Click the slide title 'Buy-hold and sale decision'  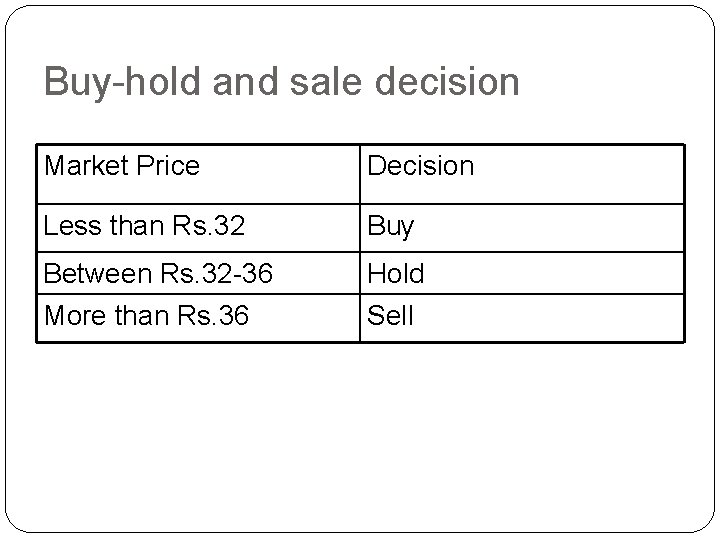click(281, 82)
